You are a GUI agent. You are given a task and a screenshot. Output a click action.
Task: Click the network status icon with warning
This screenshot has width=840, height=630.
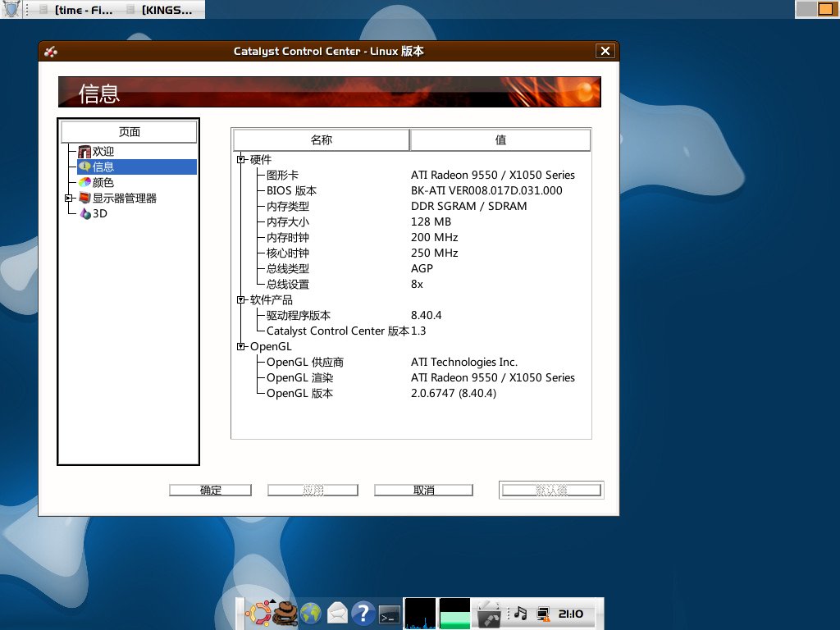543,614
